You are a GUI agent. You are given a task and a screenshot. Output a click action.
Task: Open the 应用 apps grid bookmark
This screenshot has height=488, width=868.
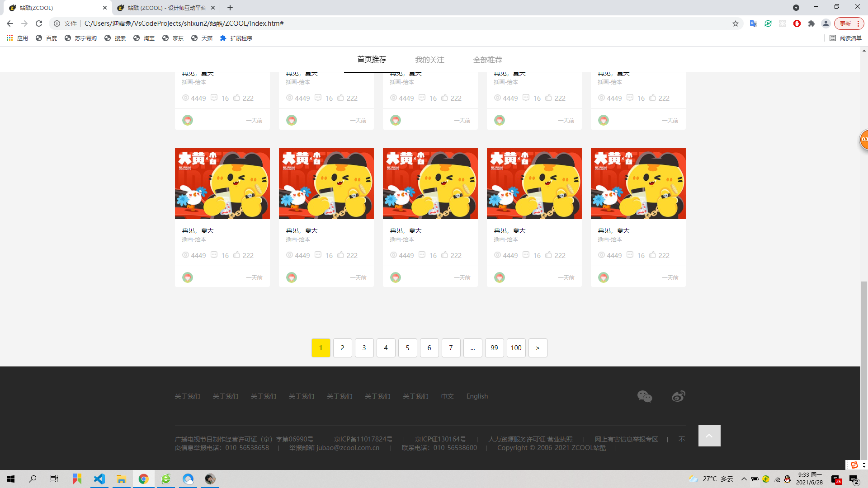pyautogui.click(x=17, y=38)
